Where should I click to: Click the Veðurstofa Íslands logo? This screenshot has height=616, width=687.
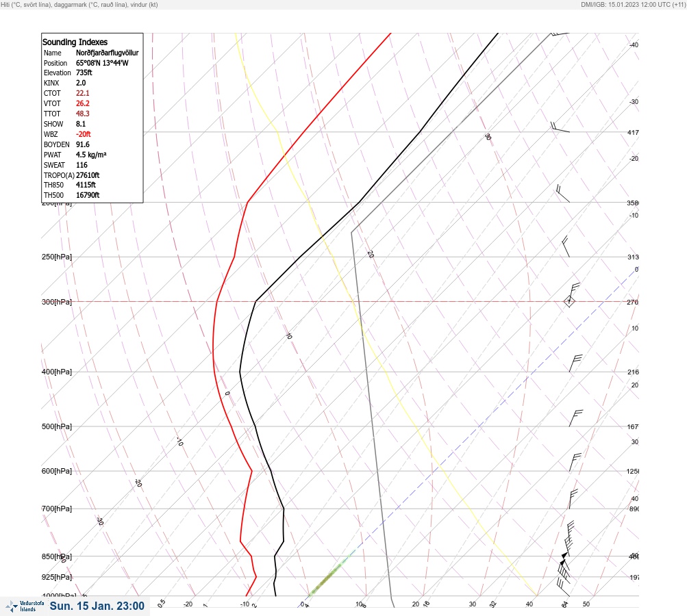pyautogui.click(x=25, y=606)
